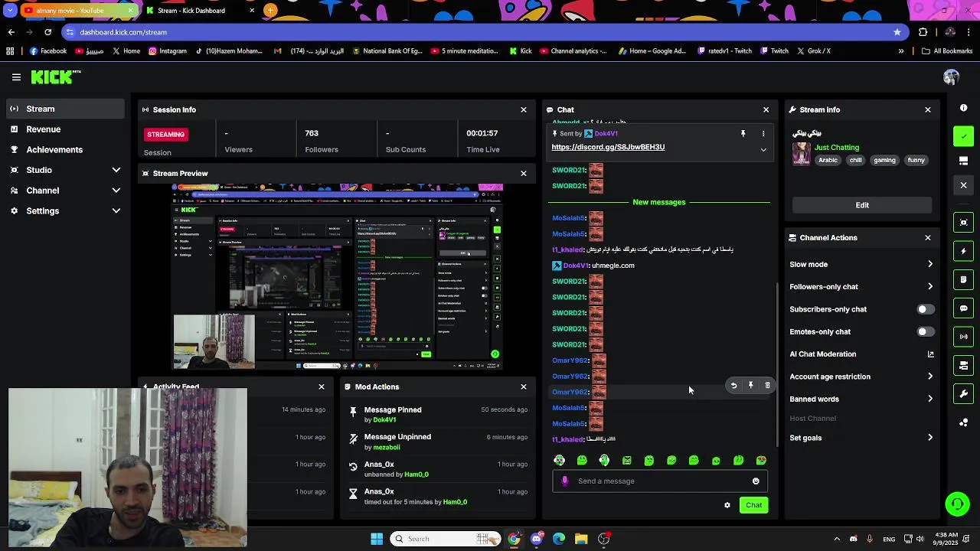The width and height of the screenshot is (980, 551).
Task: Toggle Emotes-only chat switch
Action: 925,332
